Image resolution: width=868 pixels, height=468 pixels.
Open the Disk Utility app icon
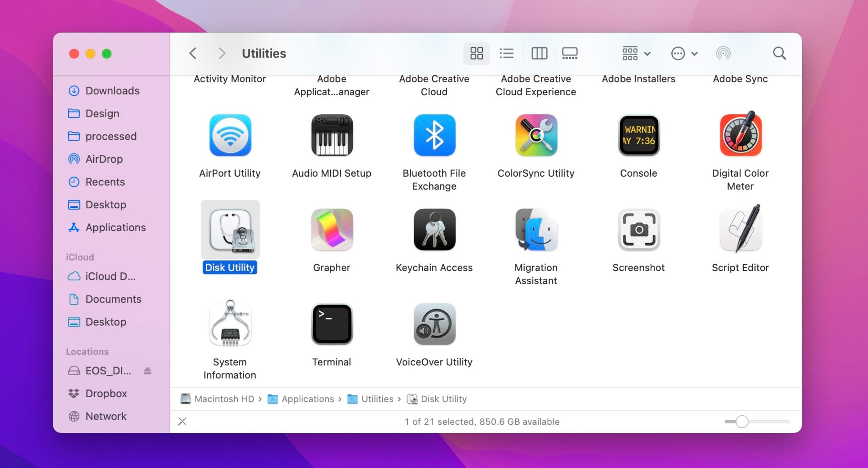[230, 230]
